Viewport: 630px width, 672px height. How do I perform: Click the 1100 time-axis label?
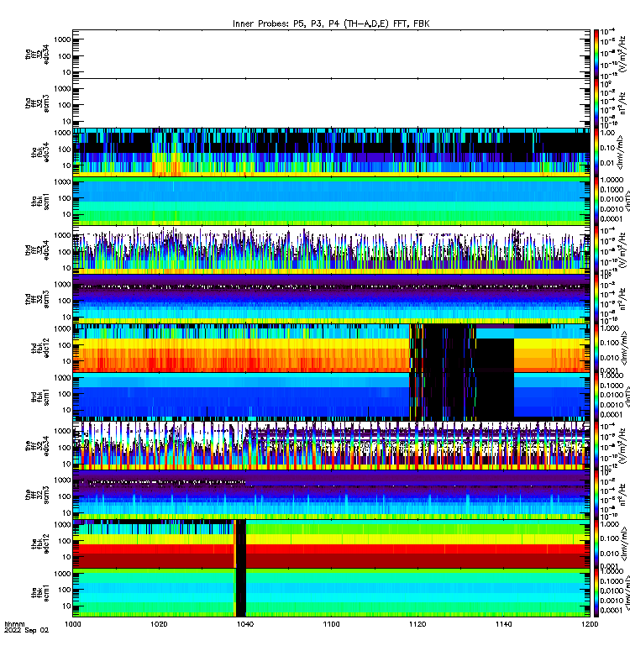(331, 624)
